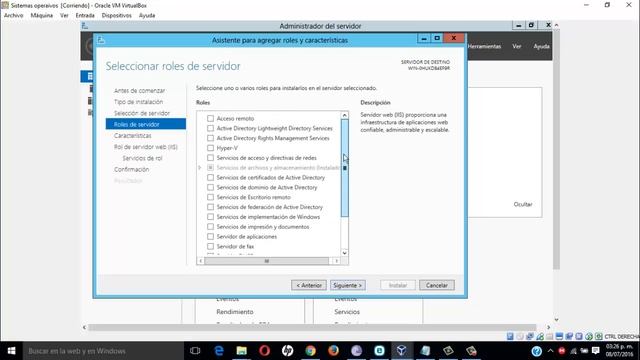Open the network icon in system tray
Viewport: 640px width, 360px height.
click(573, 351)
